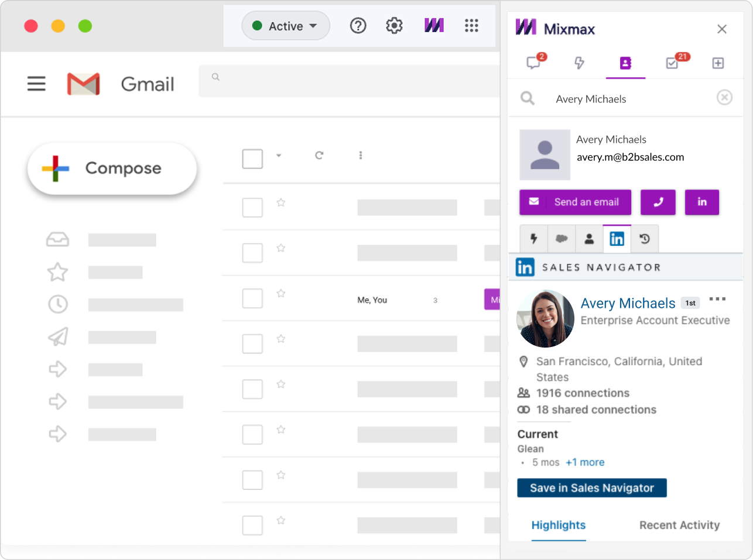The height and width of the screenshot is (560, 753).
Task: Select the LinkedIn contact subtab
Action: (x=617, y=239)
